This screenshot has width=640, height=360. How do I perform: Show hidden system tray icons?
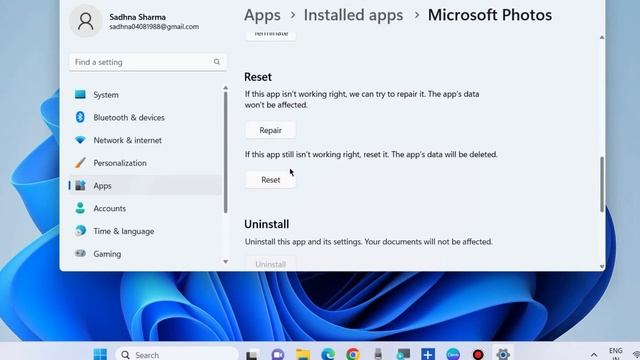pos(594,355)
